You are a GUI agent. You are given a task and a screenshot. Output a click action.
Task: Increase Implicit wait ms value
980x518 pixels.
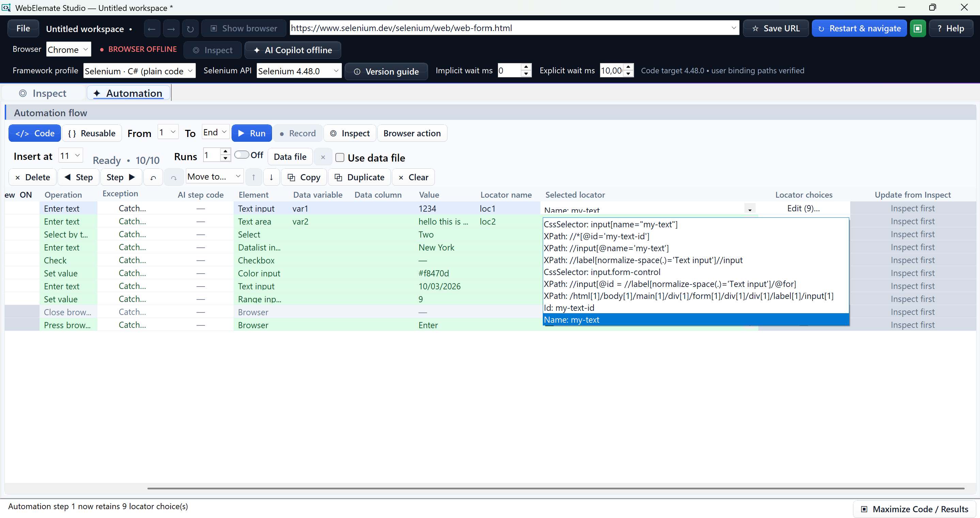[526, 67]
